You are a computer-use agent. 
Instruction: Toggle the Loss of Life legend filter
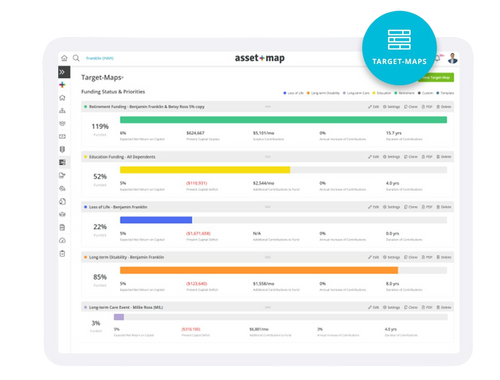click(293, 93)
